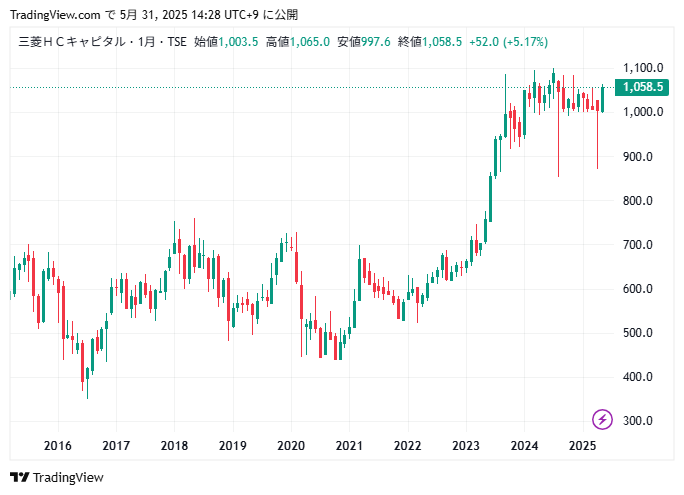Click the 2024 time axis label

click(524, 446)
